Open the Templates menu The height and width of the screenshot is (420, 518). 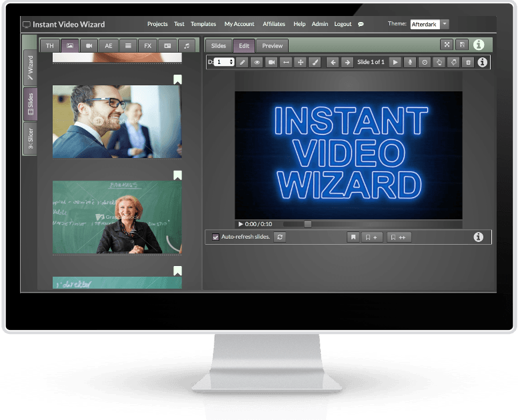[x=203, y=24]
